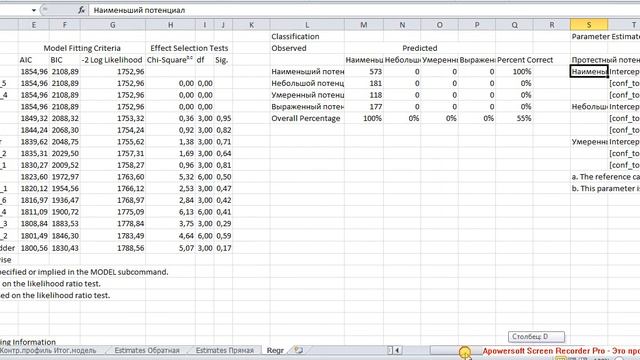Click 'b. This parameter' footnote cell
This screenshot has width=640, height=360.
pyautogui.click(x=605, y=189)
